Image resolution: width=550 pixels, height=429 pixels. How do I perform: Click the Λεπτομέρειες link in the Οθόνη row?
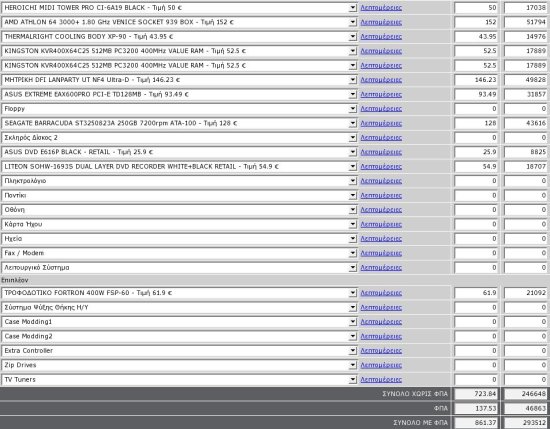coord(381,210)
